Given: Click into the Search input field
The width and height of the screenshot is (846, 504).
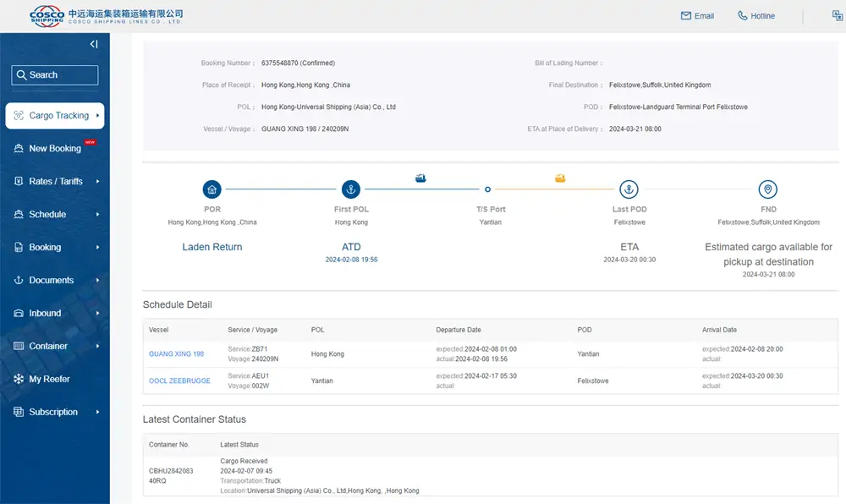Looking at the screenshot, I should (54, 75).
